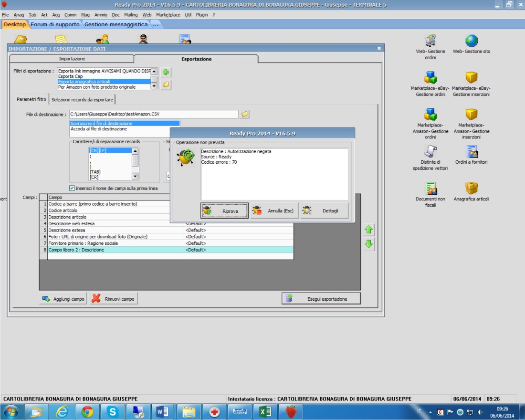Select 'Per Amazon con foto prodotto originale' filter
This screenshot has height=420, width=525.
point(104,87)
